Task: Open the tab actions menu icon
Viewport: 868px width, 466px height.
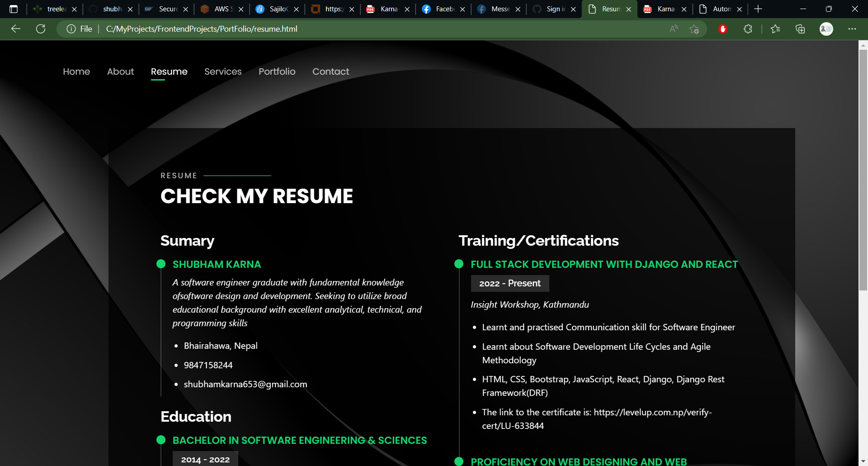Action: point(14,9)
